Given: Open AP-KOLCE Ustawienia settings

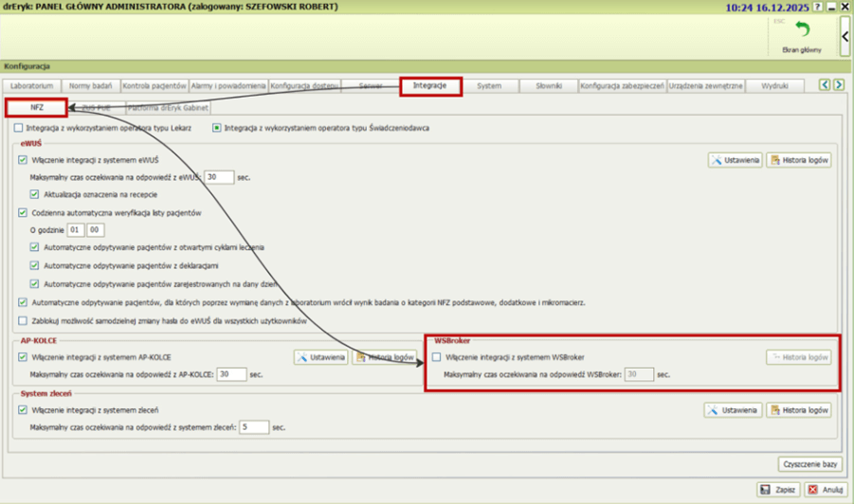Looking at the screenshot, I should pyautogui.click(x=319, y=357).
